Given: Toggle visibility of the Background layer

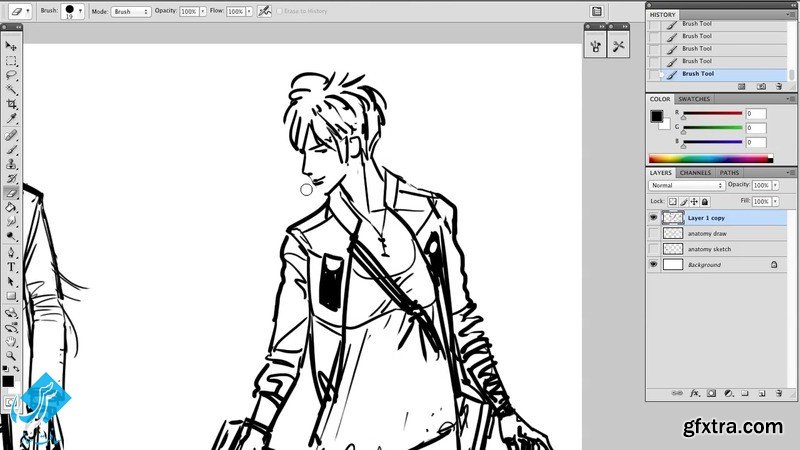Looking at the screenshot, I should [x=654, y=265].
